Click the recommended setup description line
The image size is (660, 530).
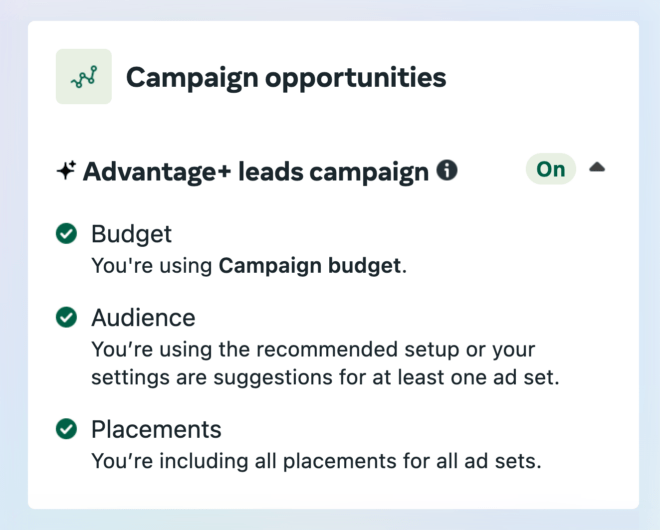point(313,349)
